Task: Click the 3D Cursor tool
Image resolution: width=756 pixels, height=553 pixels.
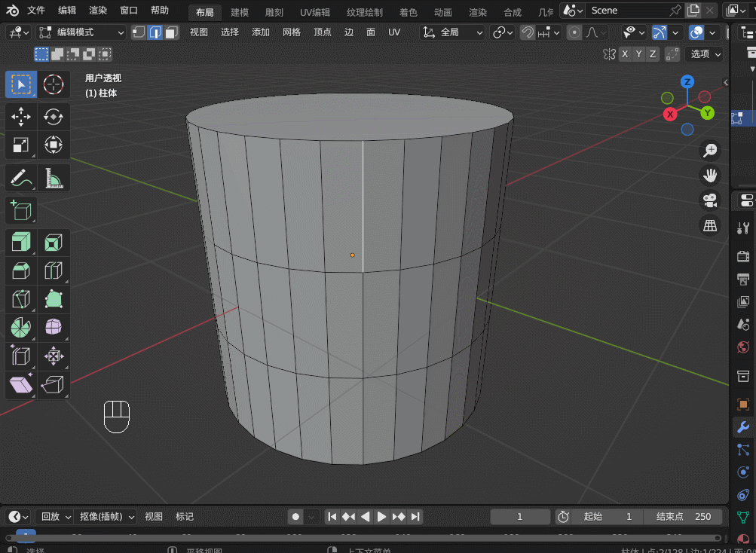Action: tap(54, 84)
